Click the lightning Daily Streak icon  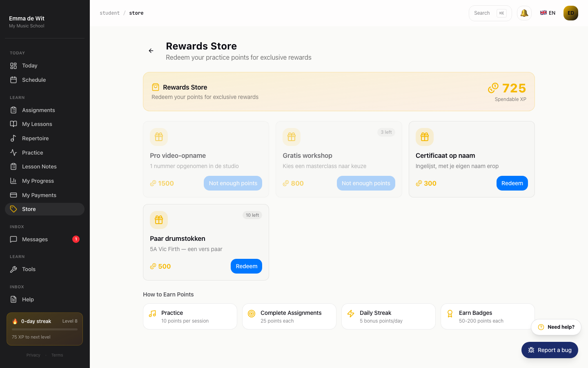coord(351,314)
